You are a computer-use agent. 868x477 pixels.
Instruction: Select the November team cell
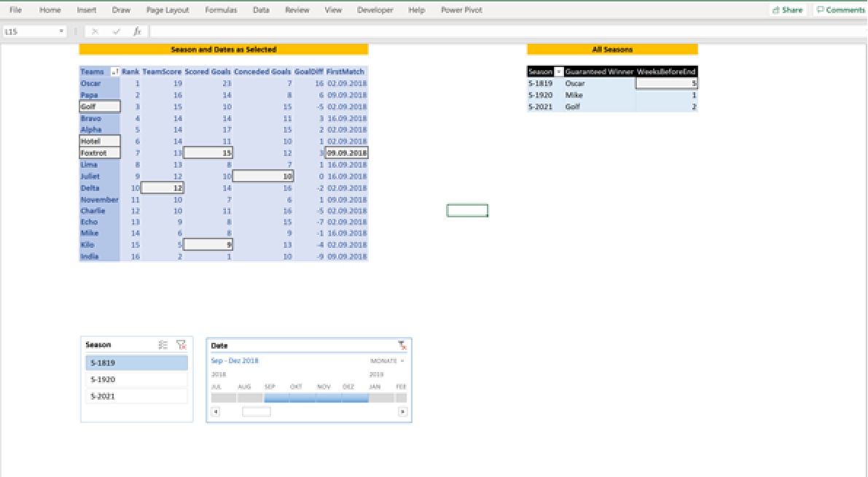100,199
